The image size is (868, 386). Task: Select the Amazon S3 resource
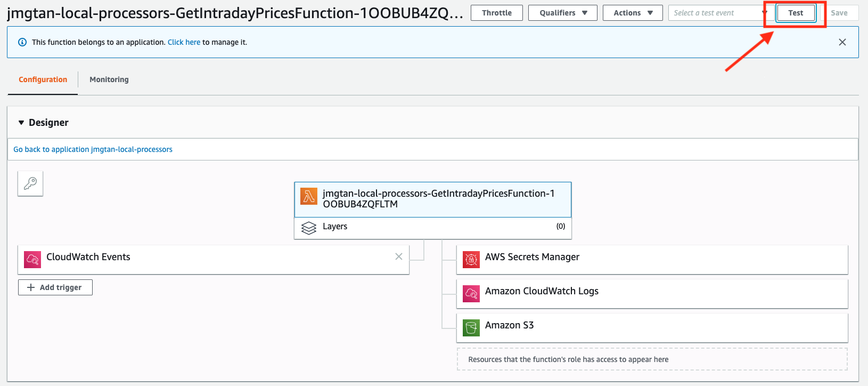[x=652, y=328]
